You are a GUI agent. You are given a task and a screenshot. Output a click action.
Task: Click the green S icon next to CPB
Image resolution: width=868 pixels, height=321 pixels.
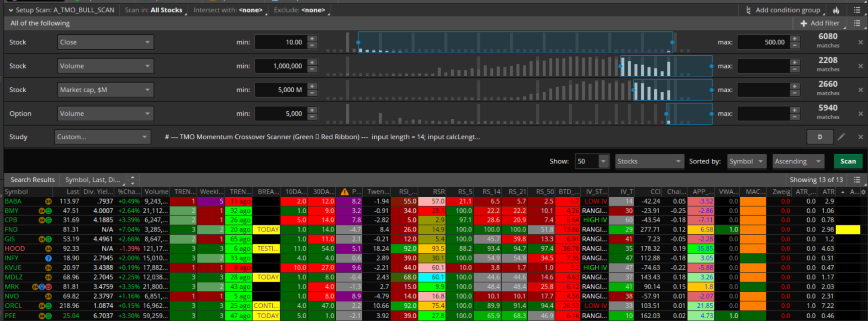tap(48, 220)
